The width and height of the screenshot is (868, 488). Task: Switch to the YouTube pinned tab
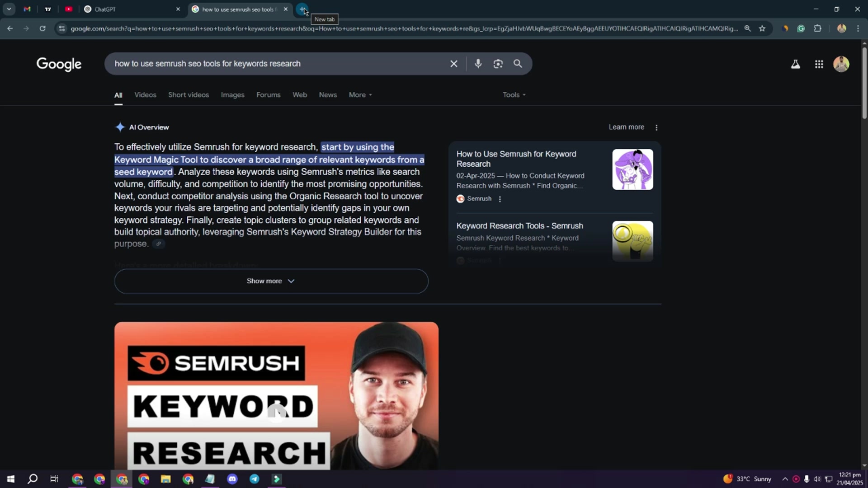click(69, 9)
